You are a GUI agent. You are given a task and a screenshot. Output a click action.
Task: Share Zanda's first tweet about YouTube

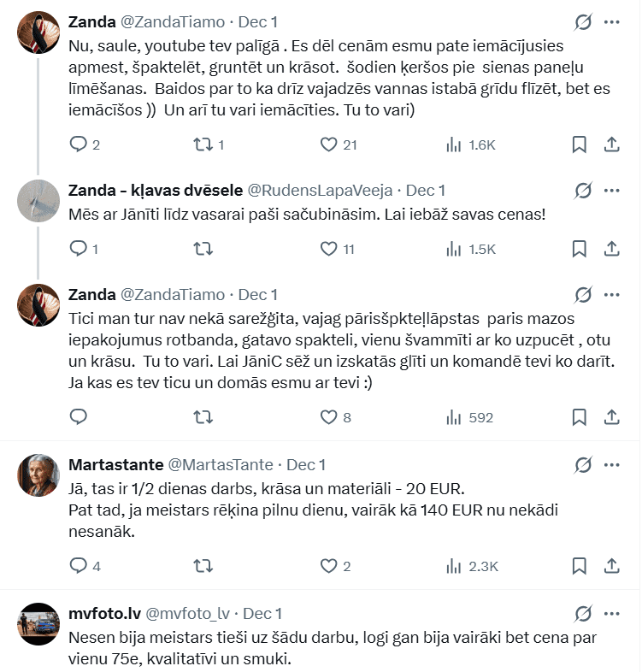(612, 144)
